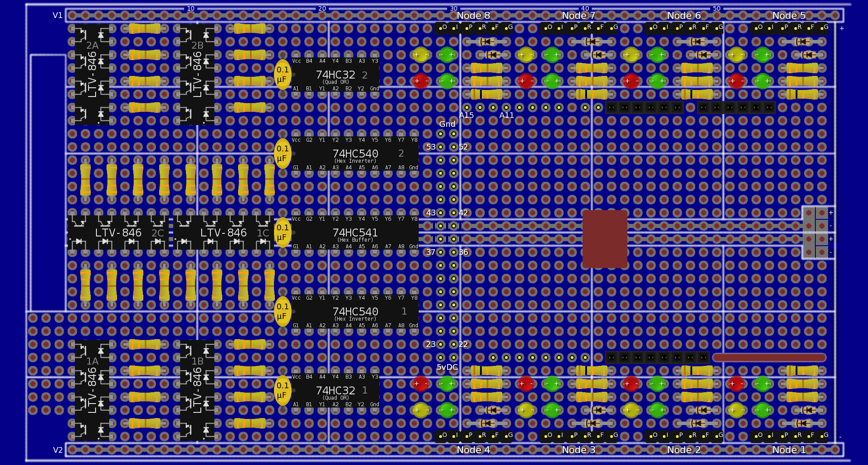Viewport: 868px width, 465px height.
Task: Pick the LTV-846 optocoupler labeled 2A
Action: click(92, 75)
